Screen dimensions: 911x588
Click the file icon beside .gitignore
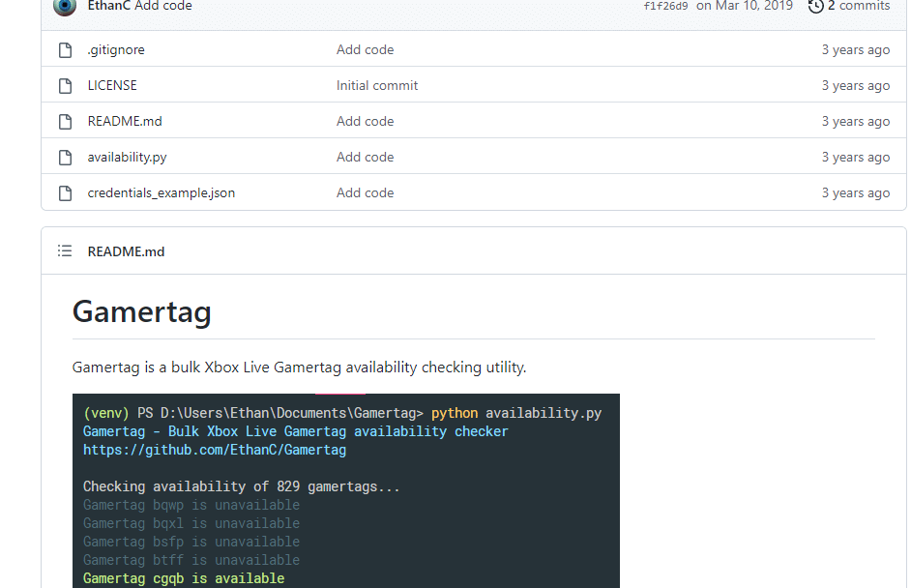click(x=65, y=50)
